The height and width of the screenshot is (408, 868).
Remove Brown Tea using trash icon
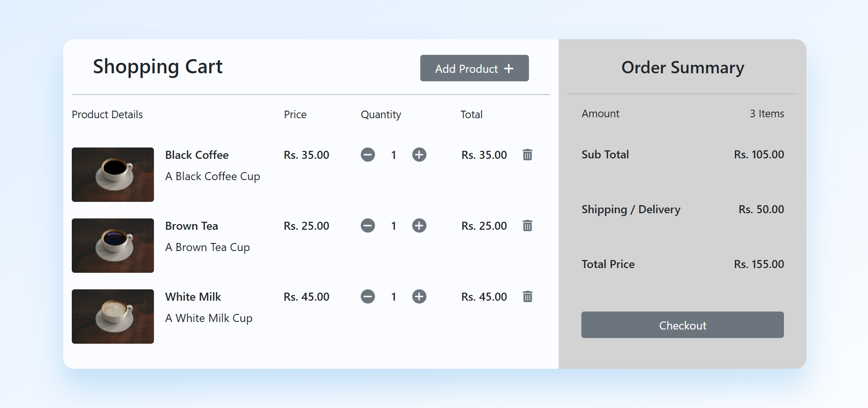[x=528, y=226]
